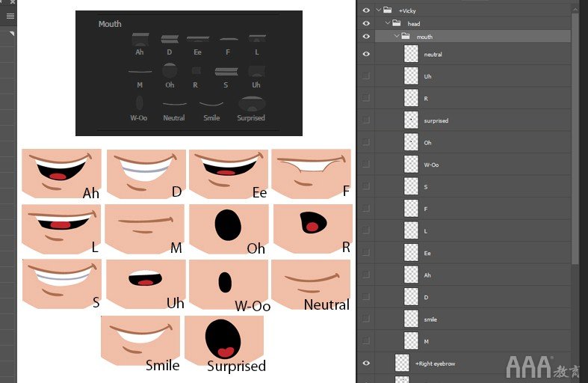Image resolution: width=588 pixels, height=383 pixels.
Task: Click the head group folder icon
Action: point(397,23)
